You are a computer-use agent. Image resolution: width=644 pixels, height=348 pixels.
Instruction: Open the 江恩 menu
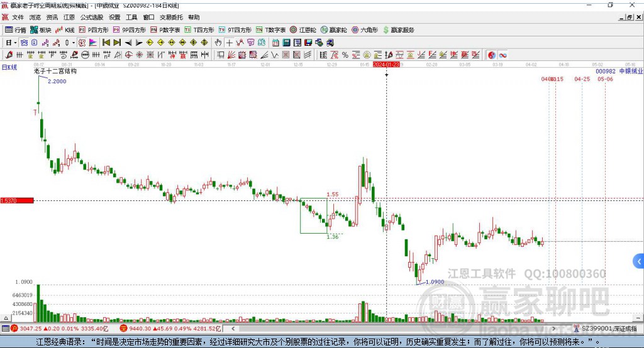69,17
